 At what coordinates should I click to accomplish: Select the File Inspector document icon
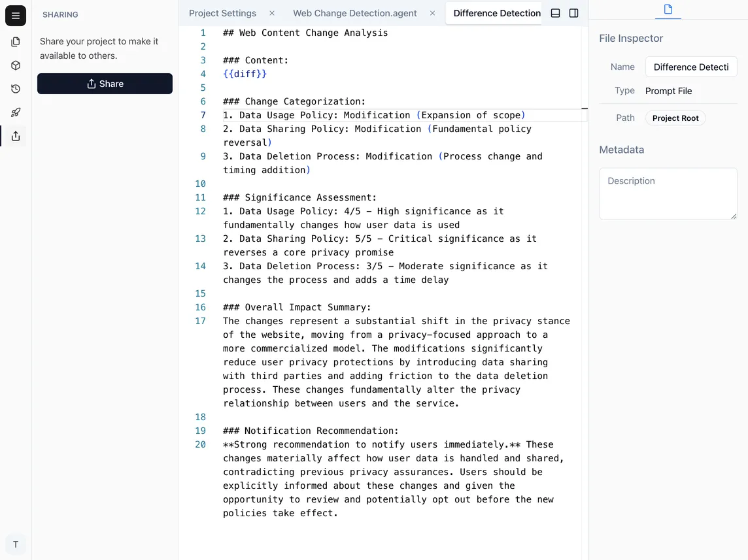click(668, 9)
